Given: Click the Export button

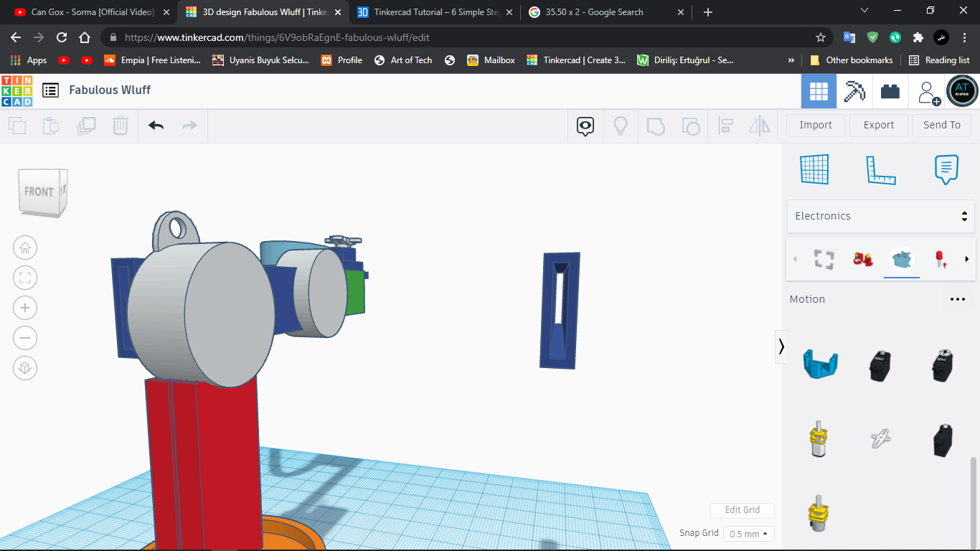Looking at the screenshot, I should (x=878, y=125).
